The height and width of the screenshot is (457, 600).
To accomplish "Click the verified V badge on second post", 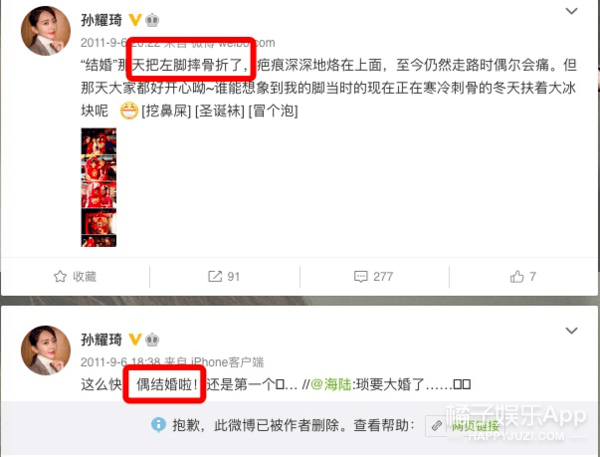I will click(135, 339).
